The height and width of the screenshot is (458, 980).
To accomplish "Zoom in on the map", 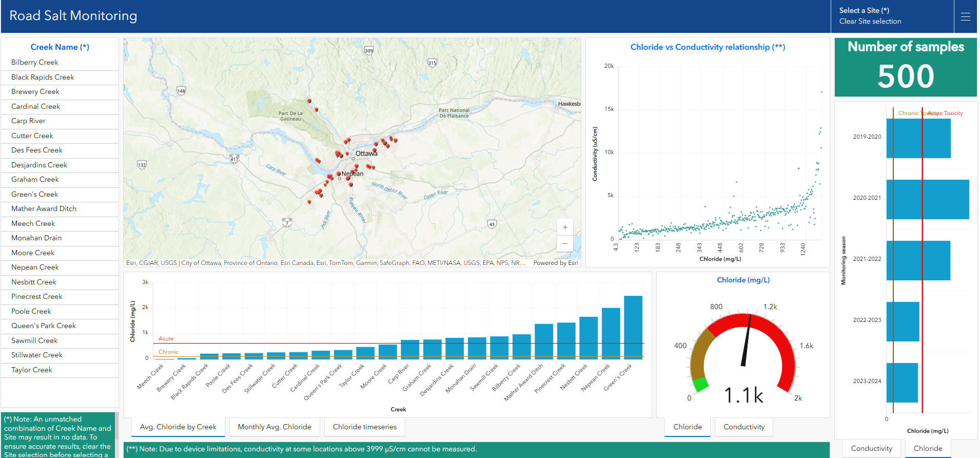I will [564, 227].
